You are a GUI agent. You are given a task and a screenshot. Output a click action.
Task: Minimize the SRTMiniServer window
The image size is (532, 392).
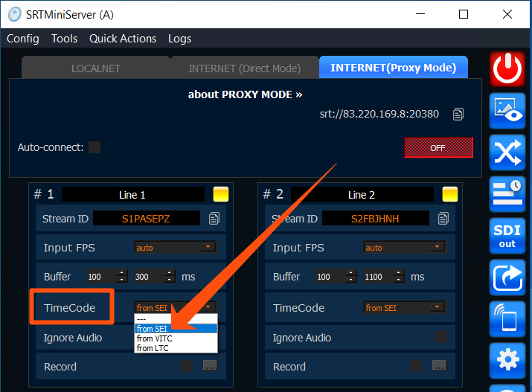coord(420,14)
